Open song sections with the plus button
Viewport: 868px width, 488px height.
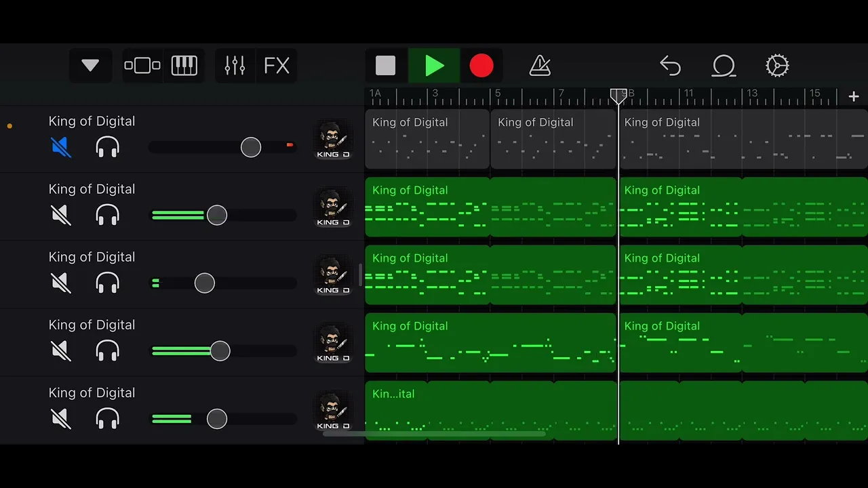point(854,97)
